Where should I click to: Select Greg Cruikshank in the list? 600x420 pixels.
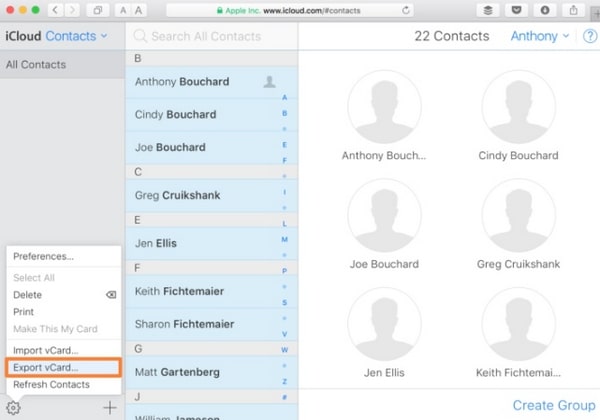[x=212, y=195]
